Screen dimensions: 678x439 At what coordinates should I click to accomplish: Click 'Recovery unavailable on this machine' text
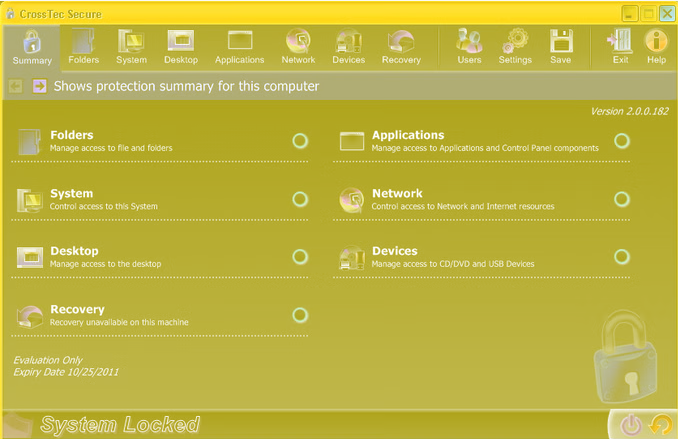coord(119,322)
